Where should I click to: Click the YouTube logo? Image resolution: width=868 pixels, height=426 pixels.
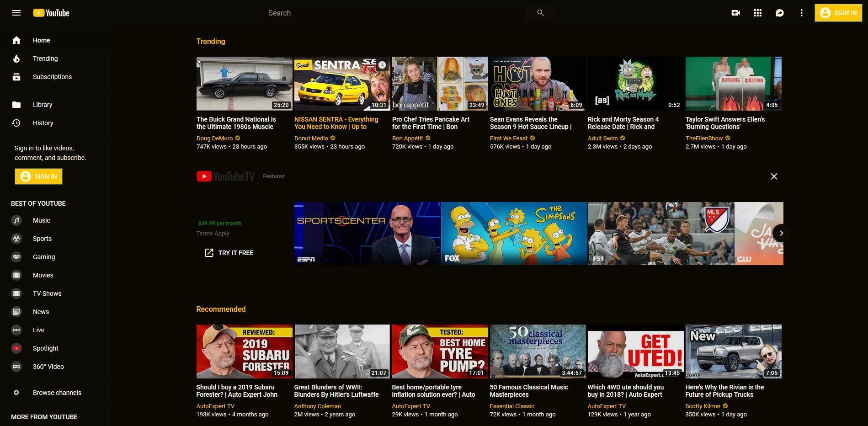51,13
